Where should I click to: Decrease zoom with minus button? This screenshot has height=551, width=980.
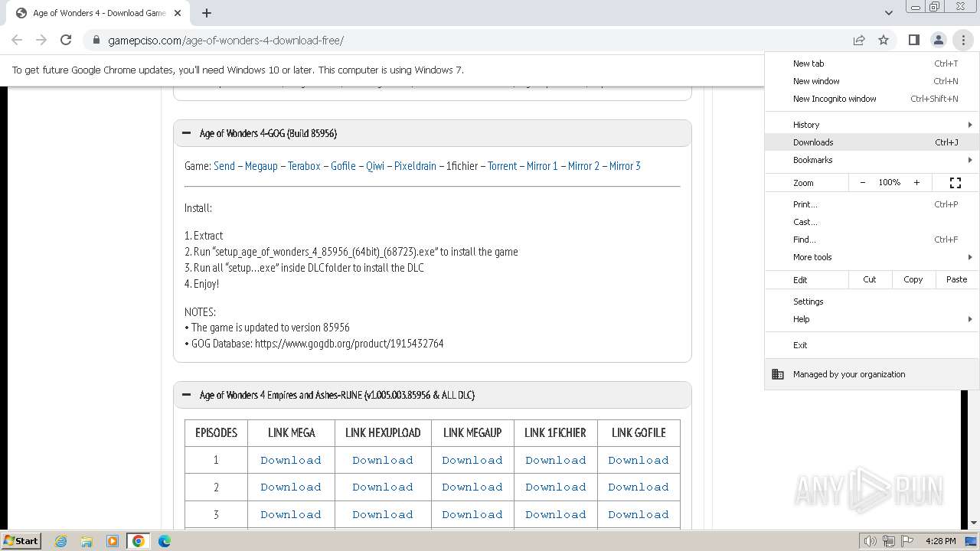tap(863, 182)
